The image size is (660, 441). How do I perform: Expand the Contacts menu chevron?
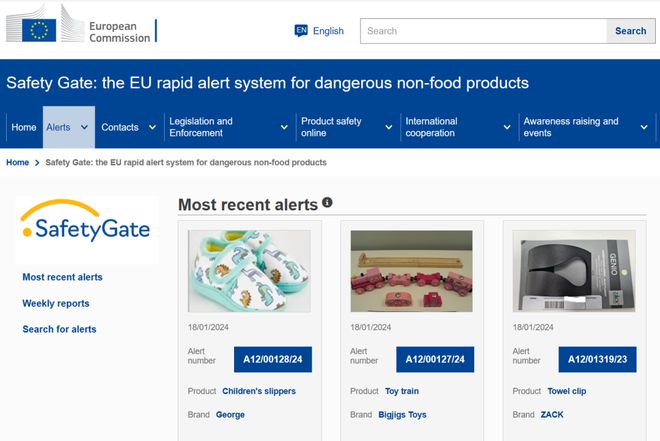(152, 127)
